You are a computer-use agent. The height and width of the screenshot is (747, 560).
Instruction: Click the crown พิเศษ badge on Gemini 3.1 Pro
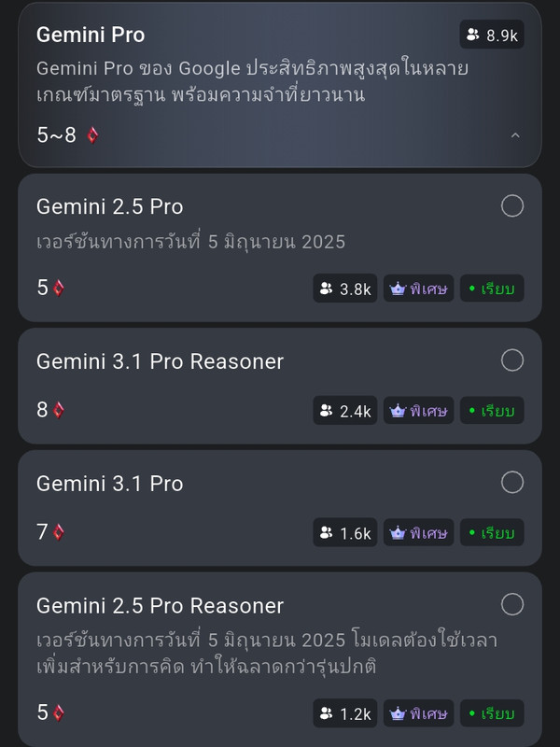[418, 532]
